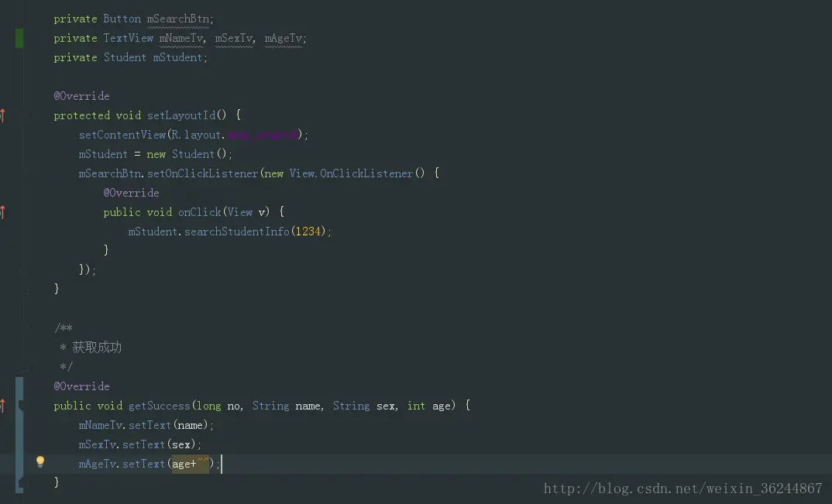The image size is (832, 504).
Task: Click 'String sex' parameter in getSuccess
Action: click(x=364, y=406)
